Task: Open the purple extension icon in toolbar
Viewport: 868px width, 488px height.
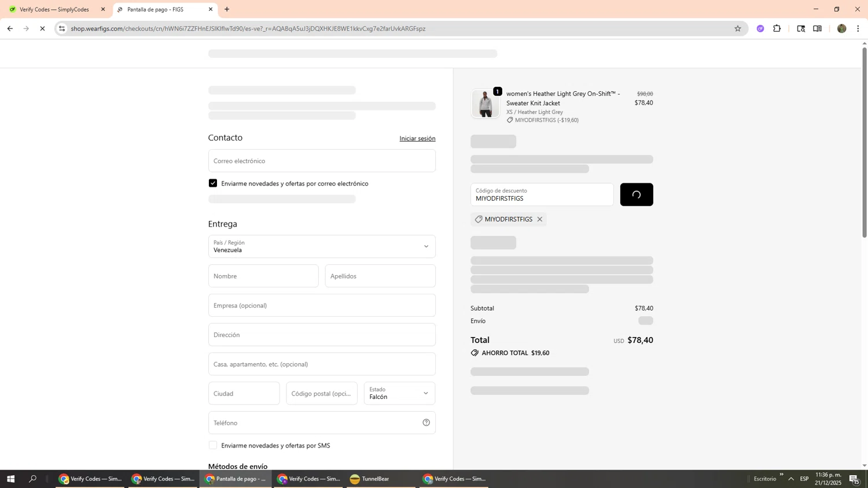Action: (x=760, y=28)
